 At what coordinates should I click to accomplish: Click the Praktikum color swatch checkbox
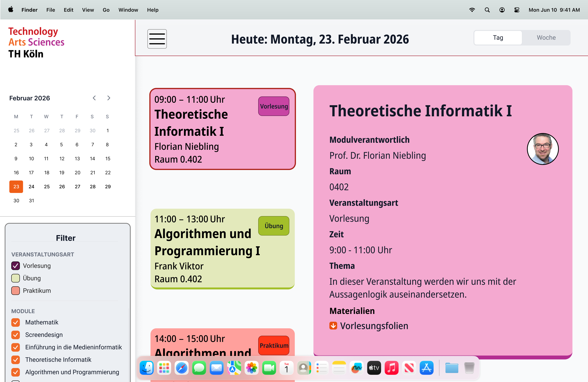pos(16,291)
